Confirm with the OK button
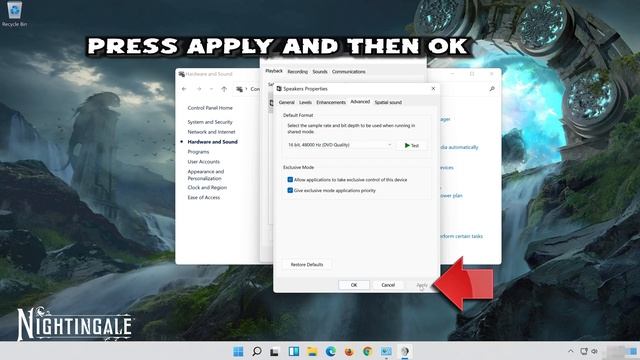Viewport: 640px width, 360px height. (x=354, y=285)
